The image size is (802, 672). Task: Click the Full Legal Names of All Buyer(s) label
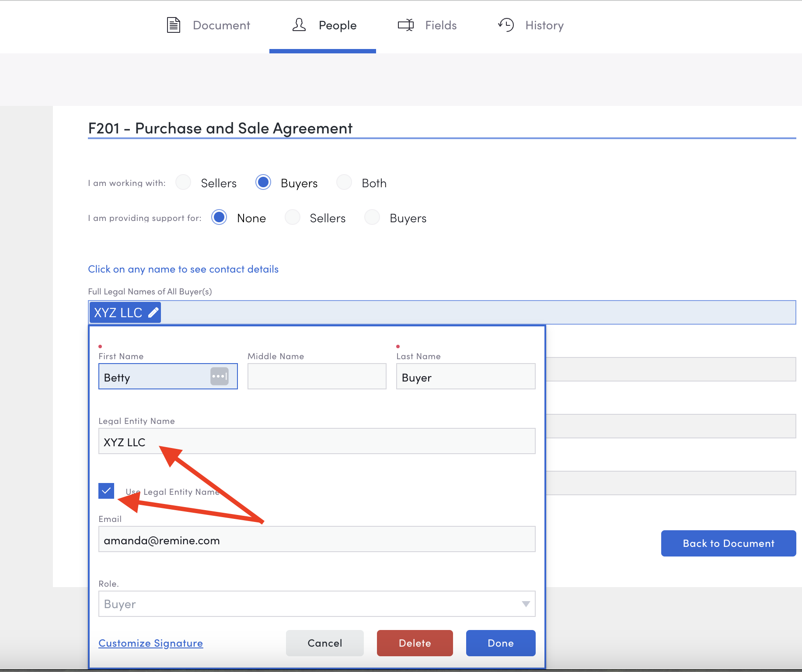[150, 291]
